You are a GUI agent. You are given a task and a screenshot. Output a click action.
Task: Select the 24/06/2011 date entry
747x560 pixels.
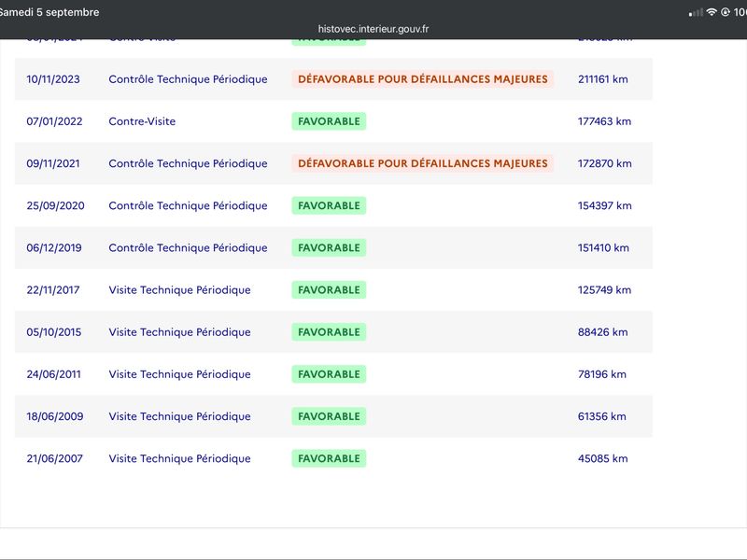click(x=53, y=374)
